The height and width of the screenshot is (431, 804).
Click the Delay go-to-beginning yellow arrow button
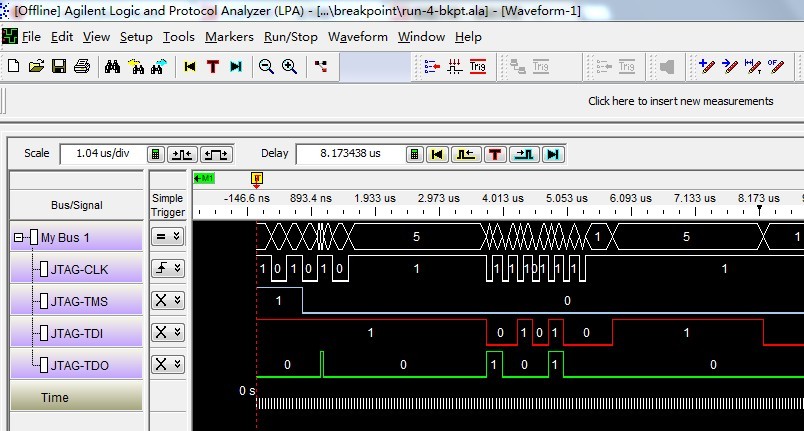click(x=437, y=154)
